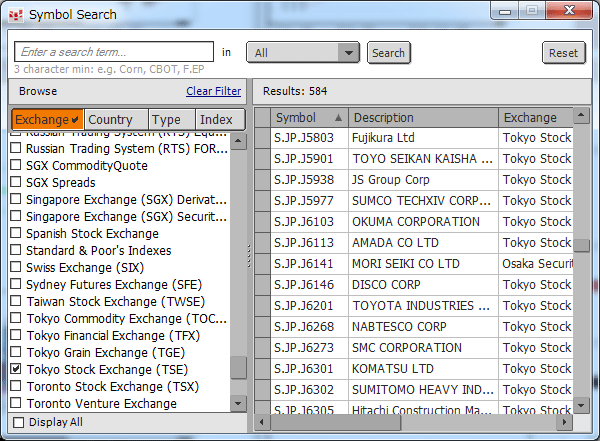The width and height of the screenshot is (600, 441).
Task: Click the JS Group Corp description
Action: point(423,180)
